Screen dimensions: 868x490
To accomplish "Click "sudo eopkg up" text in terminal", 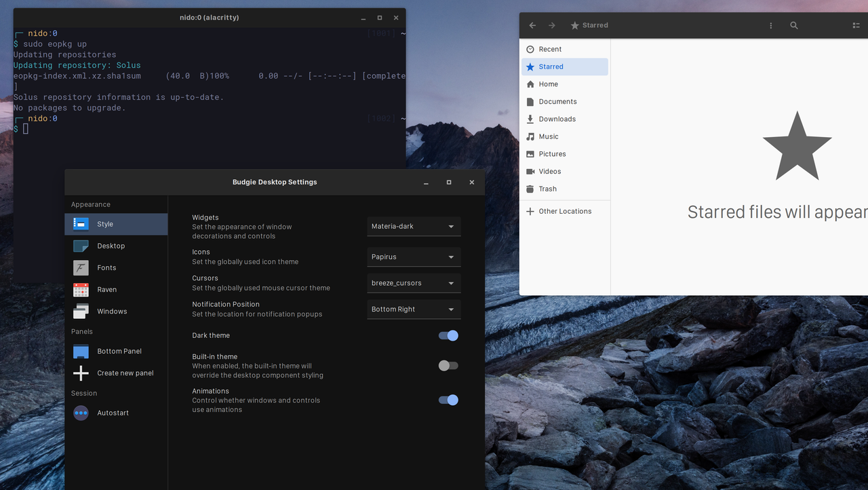I will [55, 44].
